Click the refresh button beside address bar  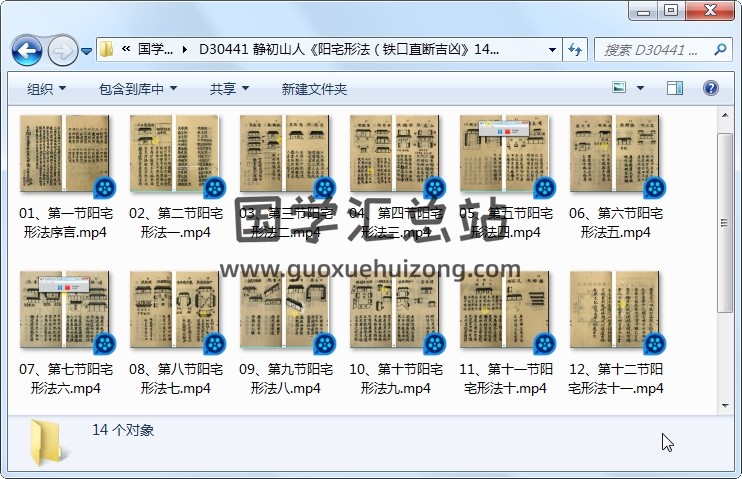(x=576, y=49)
